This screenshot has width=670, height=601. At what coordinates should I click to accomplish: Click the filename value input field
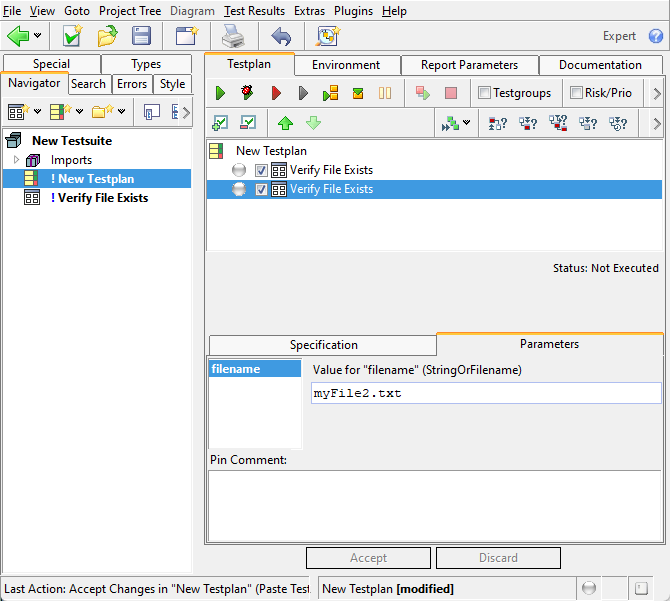(486, 393)
